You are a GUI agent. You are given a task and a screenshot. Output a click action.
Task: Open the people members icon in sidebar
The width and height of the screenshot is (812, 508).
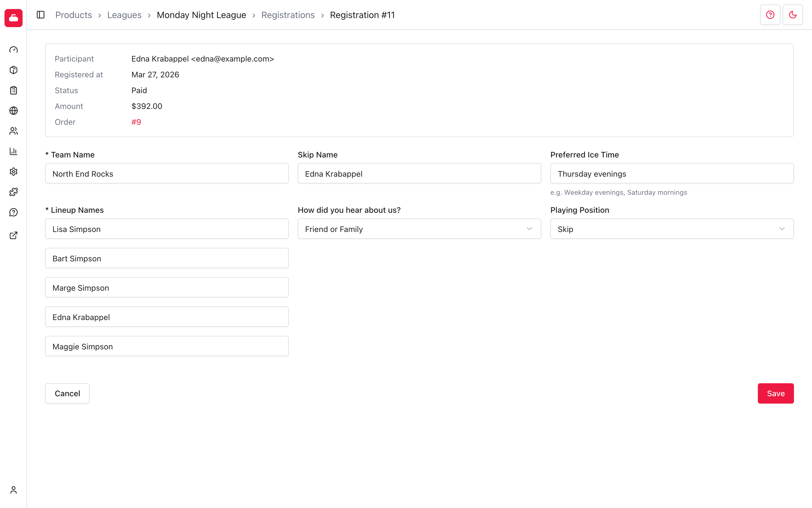pos(14,131)
